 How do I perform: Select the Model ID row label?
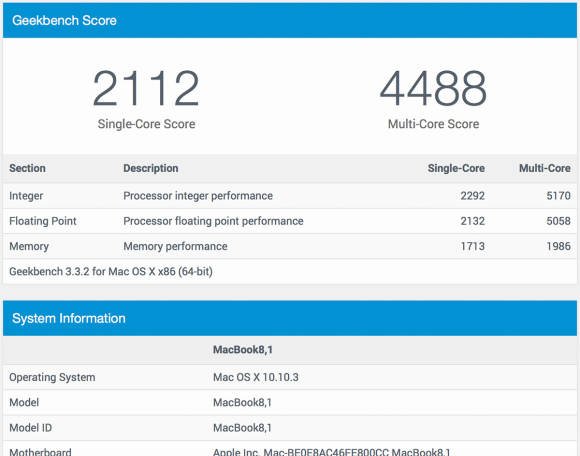click(x=30, y=428)
